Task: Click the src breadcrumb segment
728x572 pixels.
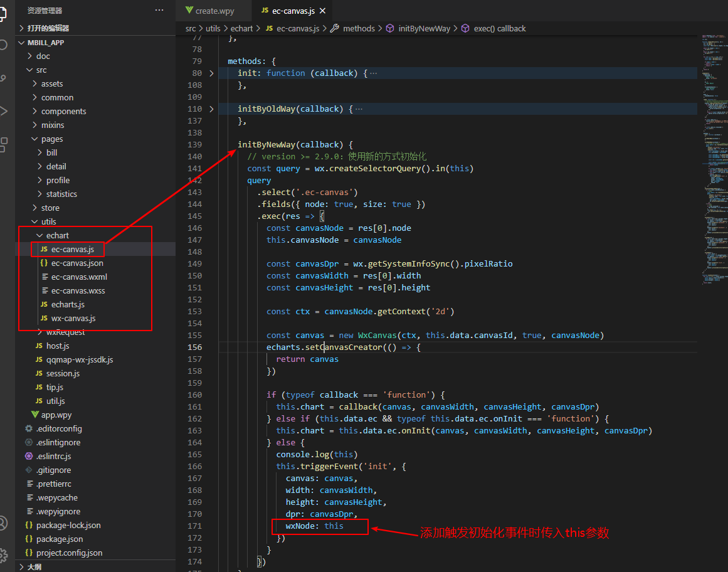Action: coord(191,29)
